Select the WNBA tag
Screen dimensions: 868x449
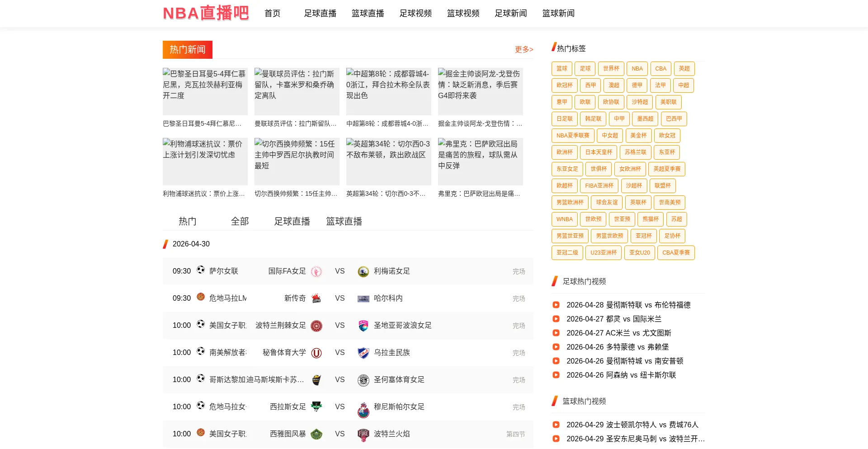[565, 219]
